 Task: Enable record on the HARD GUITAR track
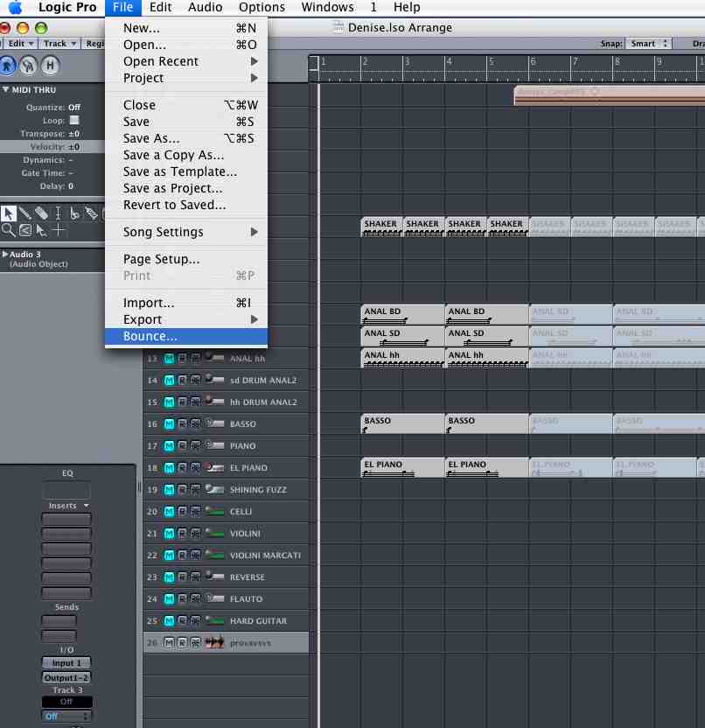pyautogui.click(x=183, y=620)
